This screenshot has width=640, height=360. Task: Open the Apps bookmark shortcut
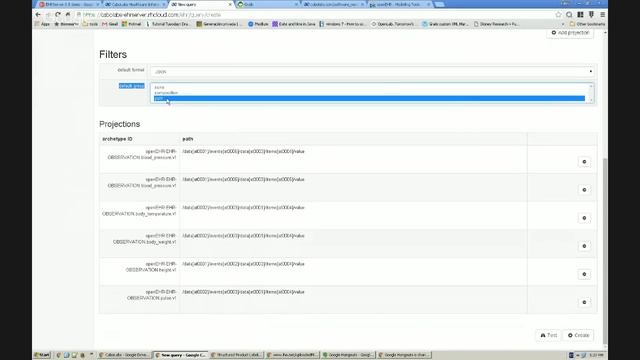click(42, 24)
